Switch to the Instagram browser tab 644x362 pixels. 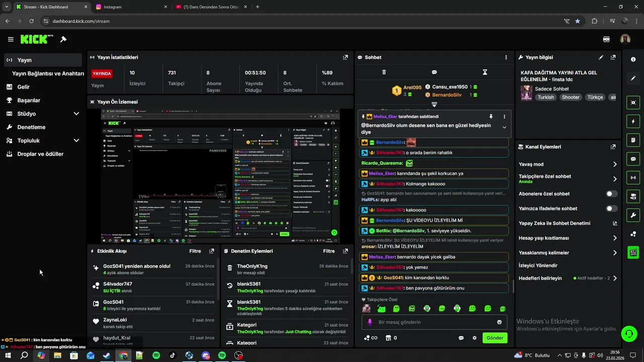click(x=130, y=7)
